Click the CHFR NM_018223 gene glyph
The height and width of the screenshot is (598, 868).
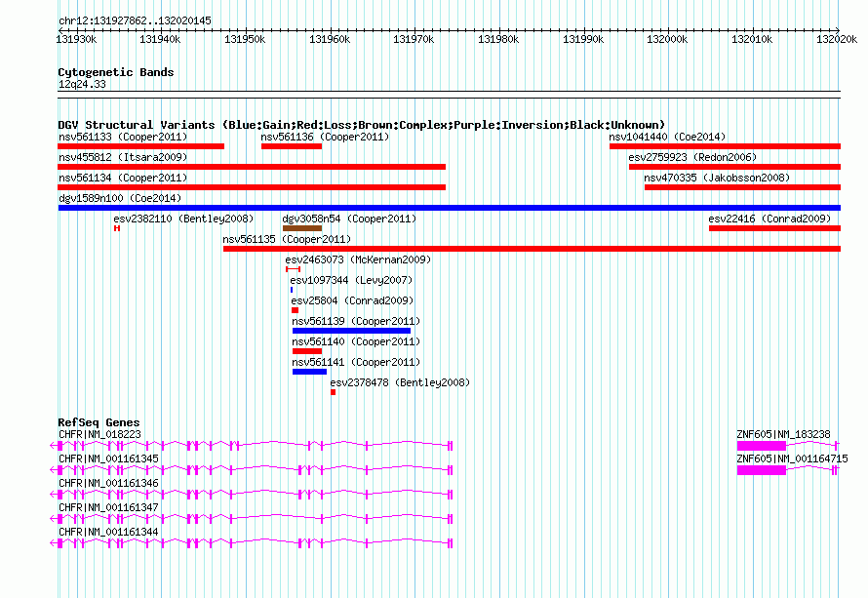(x=252, y=445)
